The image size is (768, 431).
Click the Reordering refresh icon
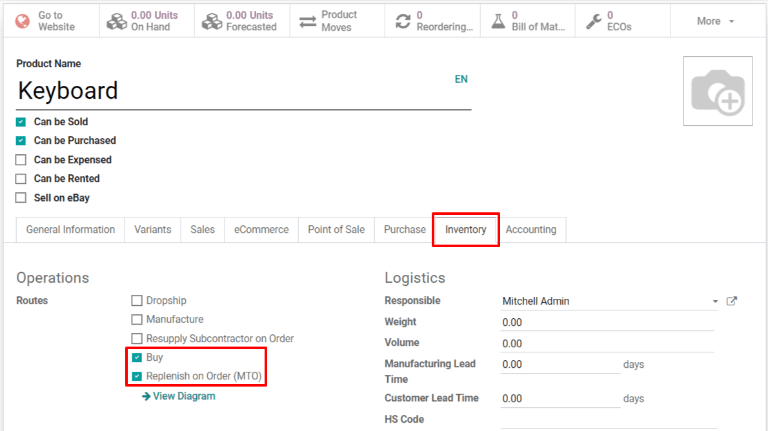pyautogui.click(x=402, y=21)
